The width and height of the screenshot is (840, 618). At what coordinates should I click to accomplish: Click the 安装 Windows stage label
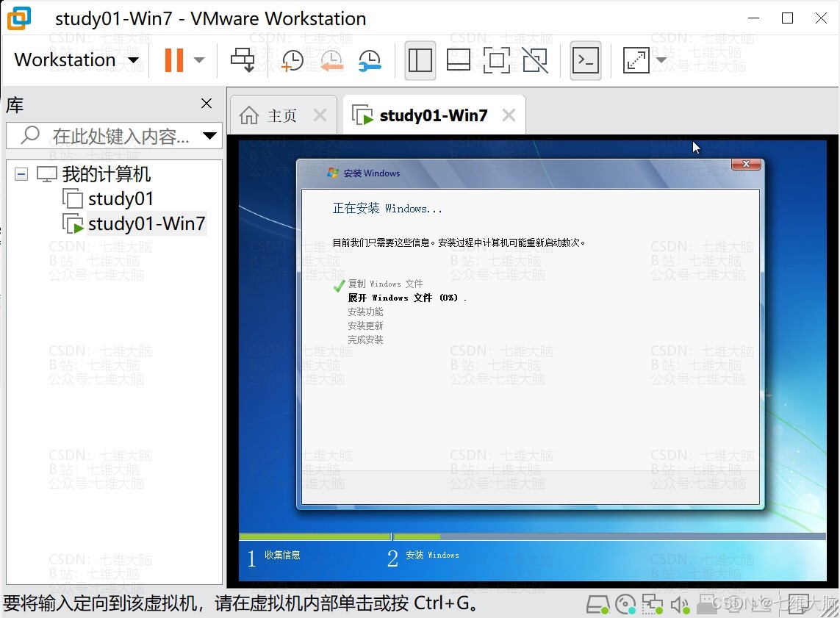pyautogui.click(x=432, y=555)
